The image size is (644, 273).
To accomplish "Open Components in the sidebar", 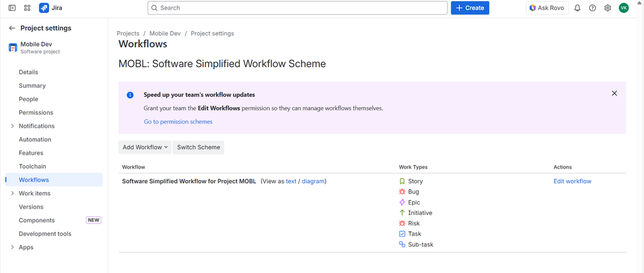I will 37,220.
